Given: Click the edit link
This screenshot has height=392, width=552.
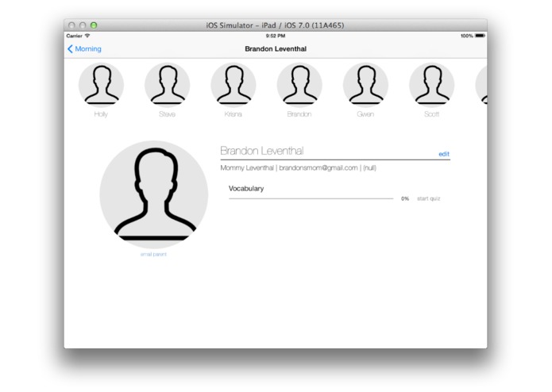Looking at the screenshot, I should tap(443, 154).
